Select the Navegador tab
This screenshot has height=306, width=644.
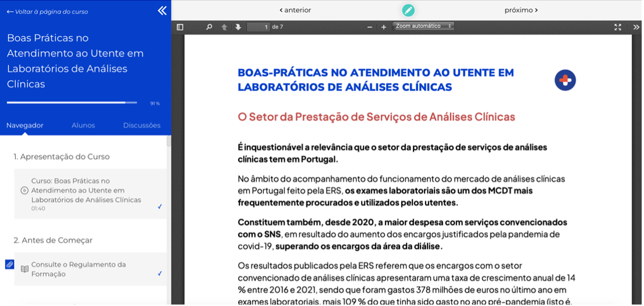(x=25, y=125)
